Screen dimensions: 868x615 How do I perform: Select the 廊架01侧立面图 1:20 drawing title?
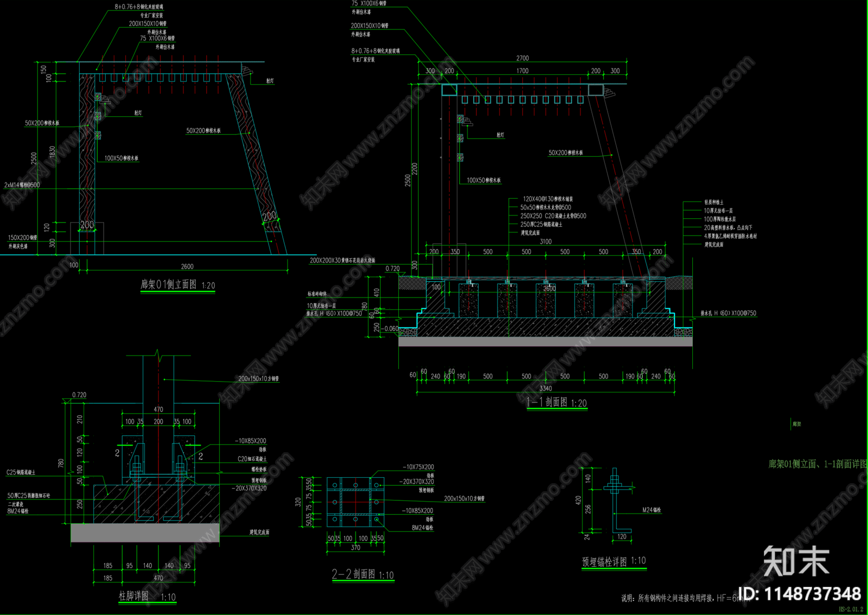click(x=178, y=284)
